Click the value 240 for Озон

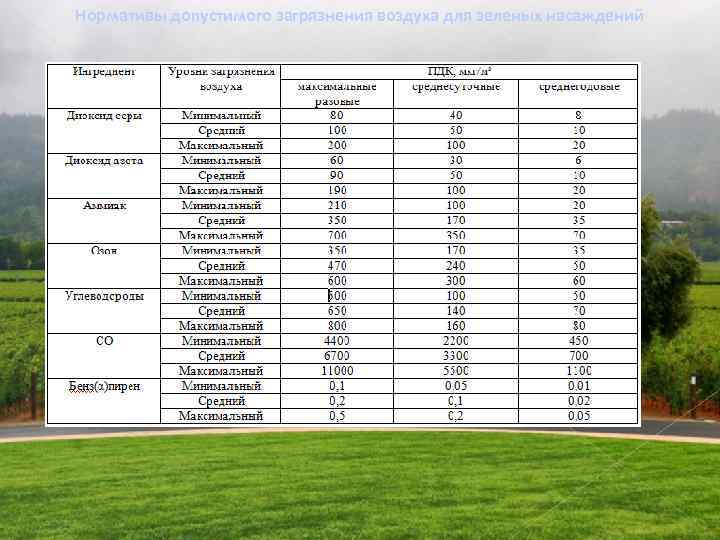[x=456, y=266]
